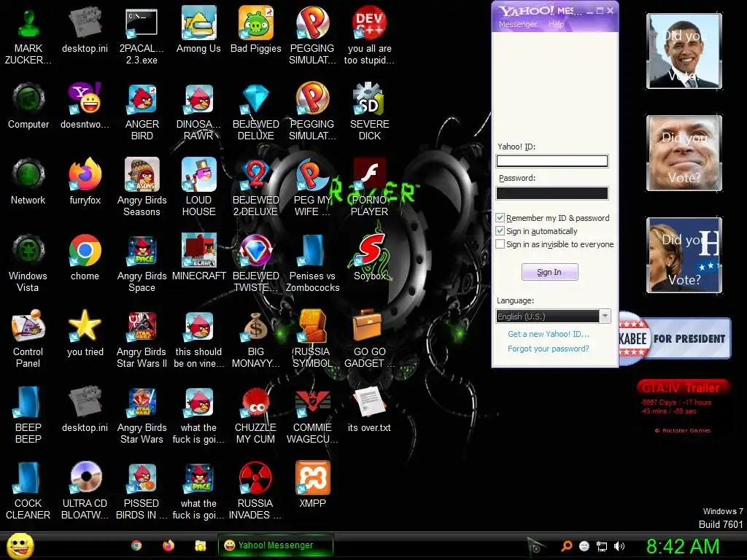Open the network tray icon

[x=602, y=546]
